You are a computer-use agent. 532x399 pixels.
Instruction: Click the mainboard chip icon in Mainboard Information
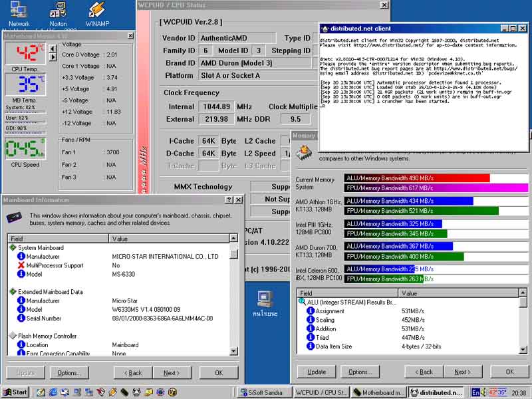click(14, 217)
